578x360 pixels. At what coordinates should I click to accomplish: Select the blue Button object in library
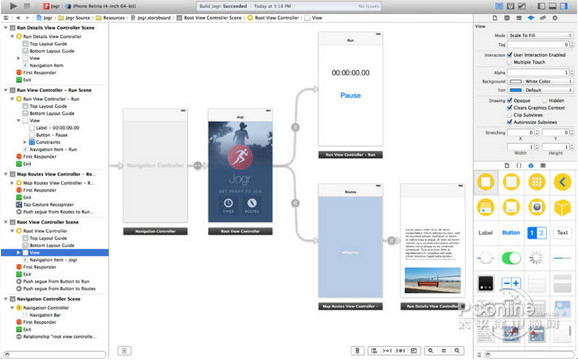(511, 233)
